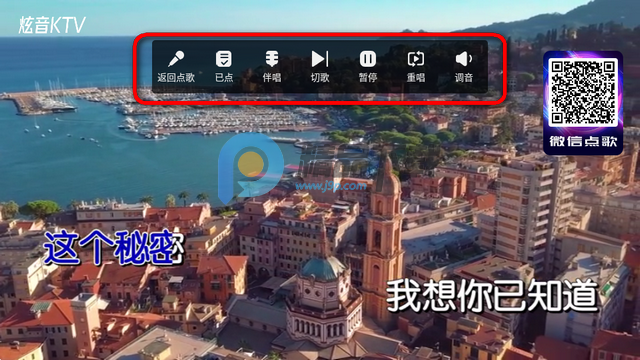Open the 已点 selected songs list
Viewport: 640px width, 360px height.
click(x=224, y=66)
